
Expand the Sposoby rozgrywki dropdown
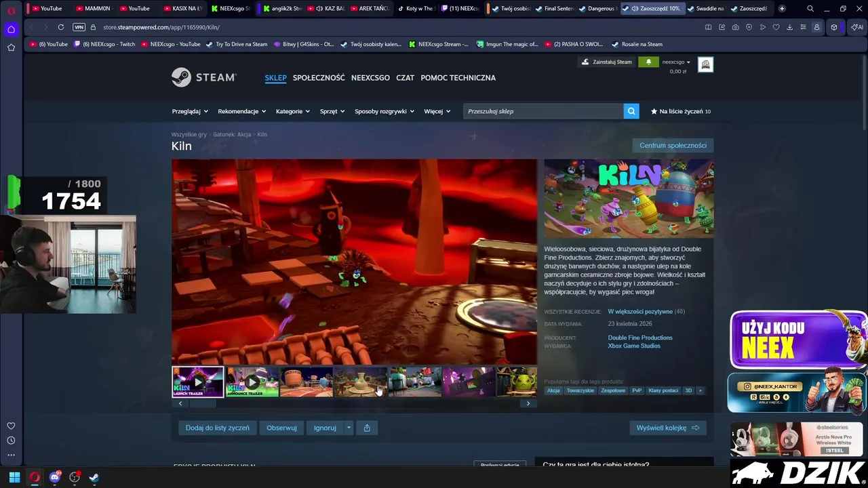point(384,111)
